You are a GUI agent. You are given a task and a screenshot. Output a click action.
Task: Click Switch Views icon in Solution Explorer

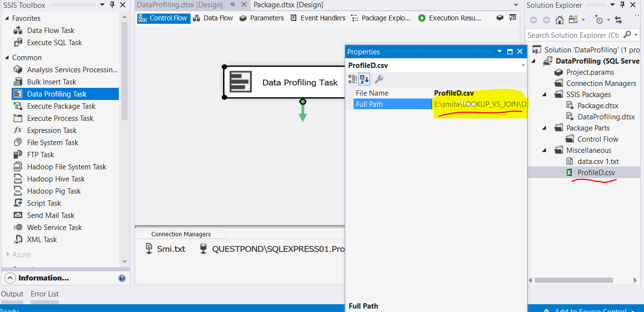(x=573, y=20)
